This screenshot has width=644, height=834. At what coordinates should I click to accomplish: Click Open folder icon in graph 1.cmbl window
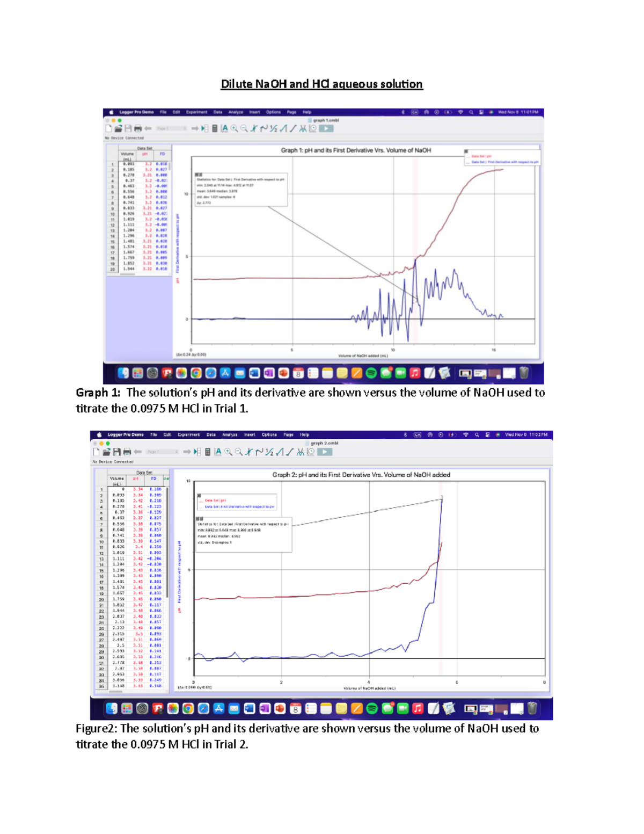[118, 129]
